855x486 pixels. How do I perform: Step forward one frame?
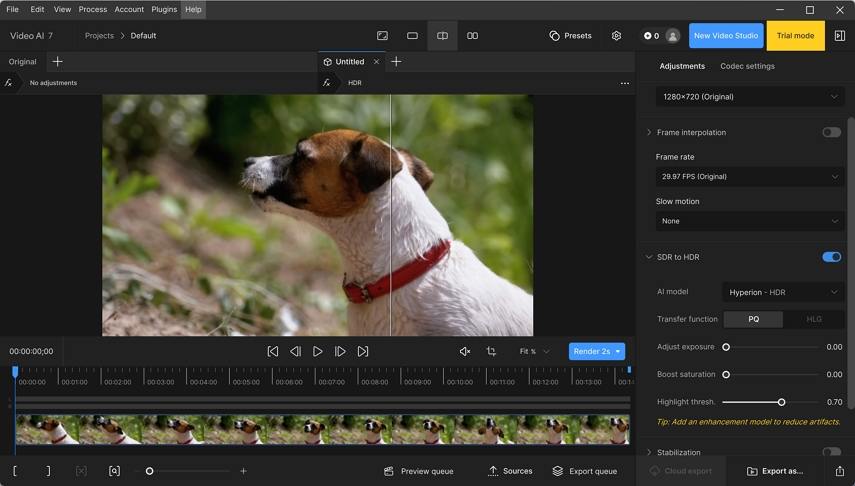pyautogui.click(x=340, y=351)
